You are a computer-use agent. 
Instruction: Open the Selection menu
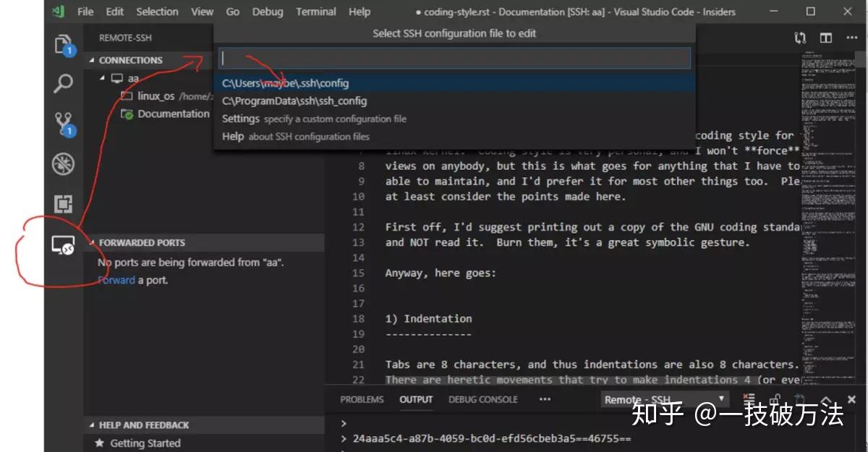[x=157, y=12]
